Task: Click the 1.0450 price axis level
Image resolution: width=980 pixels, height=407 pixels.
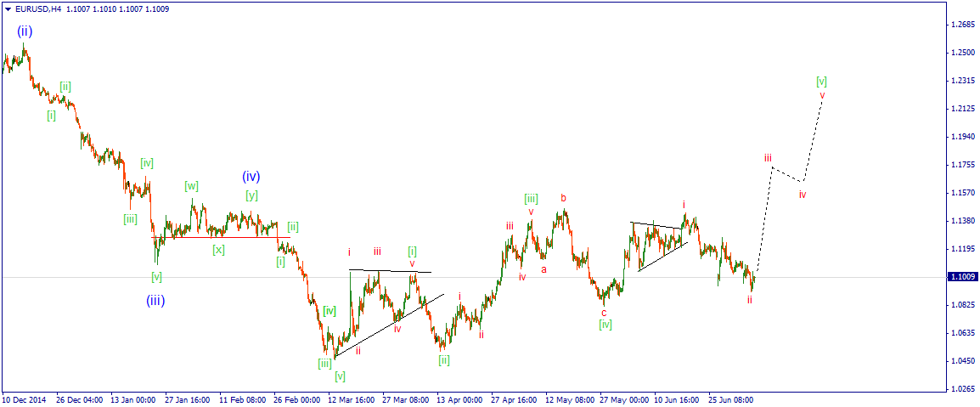Action: pos(961,361)
